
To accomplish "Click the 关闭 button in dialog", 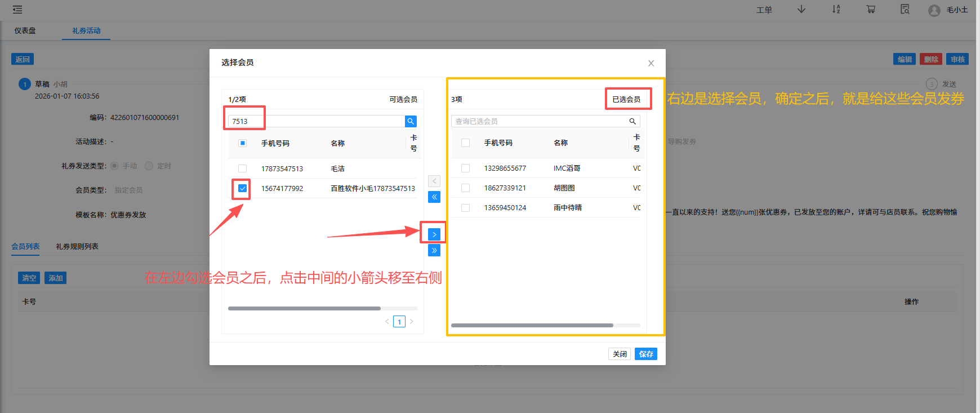I will 620,354.
